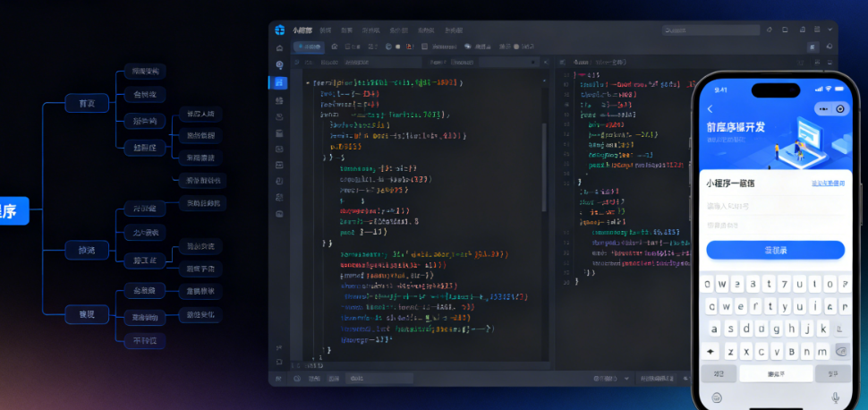
Task: Tap the microphone icon below the phone keyboard
Action: click(835, 397)
